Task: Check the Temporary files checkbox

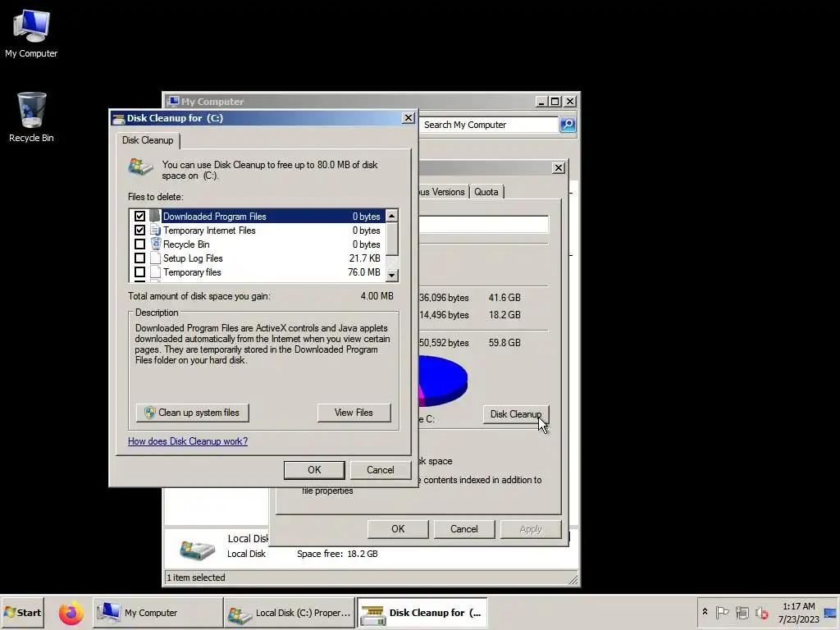Action: pos(139,272)
